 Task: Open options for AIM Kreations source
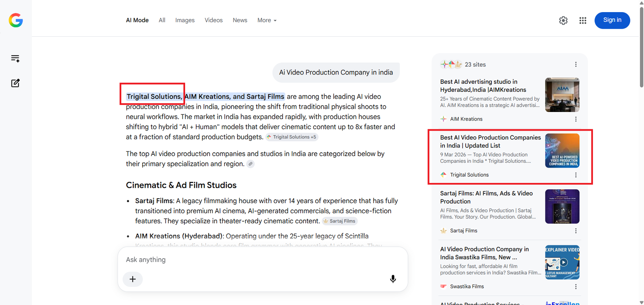click(x=576, y=119)
